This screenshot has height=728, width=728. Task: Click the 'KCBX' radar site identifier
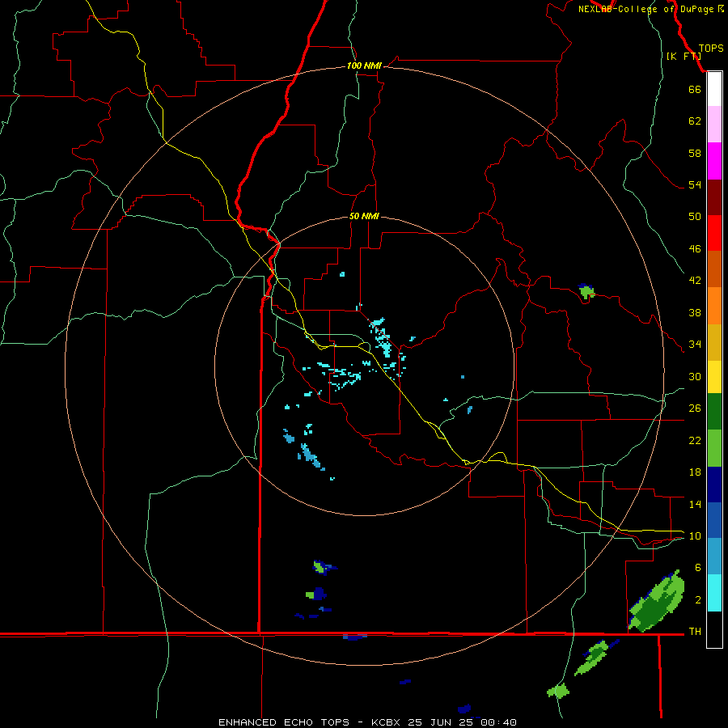[x=386, y=722]
